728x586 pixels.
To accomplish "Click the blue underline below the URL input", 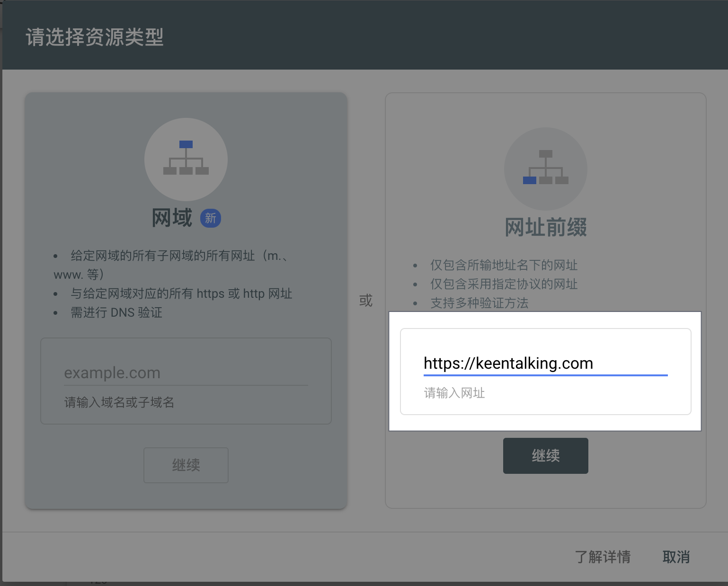I will (545, 375).
